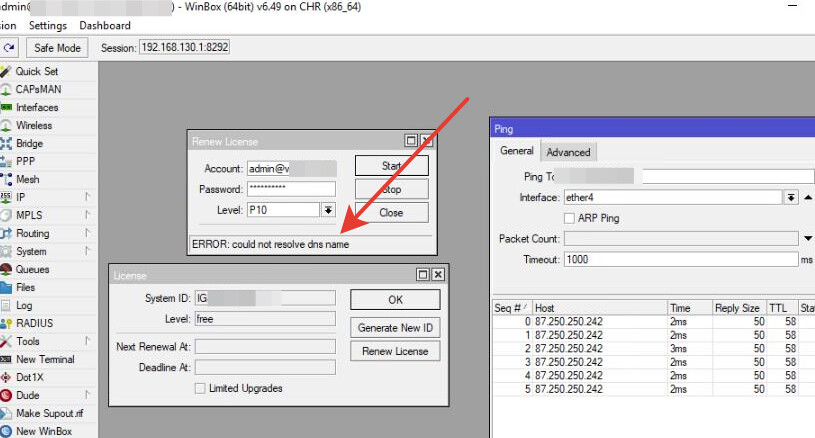Open the Routing menu icon
This screenshot has height=438, width=815.
coord(6,233)
